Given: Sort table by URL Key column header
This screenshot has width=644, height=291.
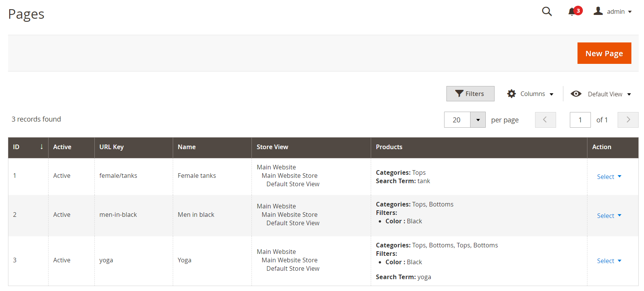Looking at the screenshot, I should [x=112, y=147].
